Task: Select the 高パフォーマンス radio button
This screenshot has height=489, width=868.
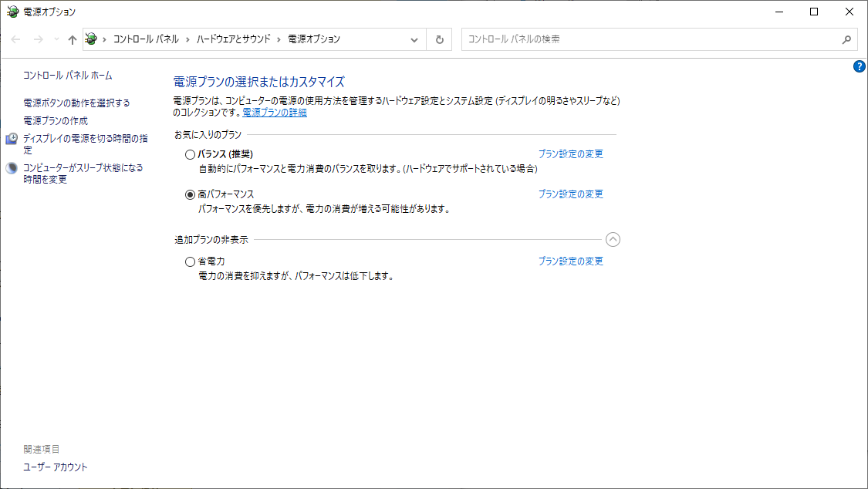Action: (190, 194)
